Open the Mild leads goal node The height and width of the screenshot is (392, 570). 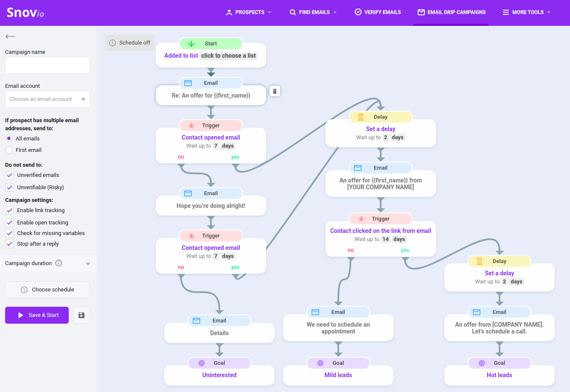338,375
